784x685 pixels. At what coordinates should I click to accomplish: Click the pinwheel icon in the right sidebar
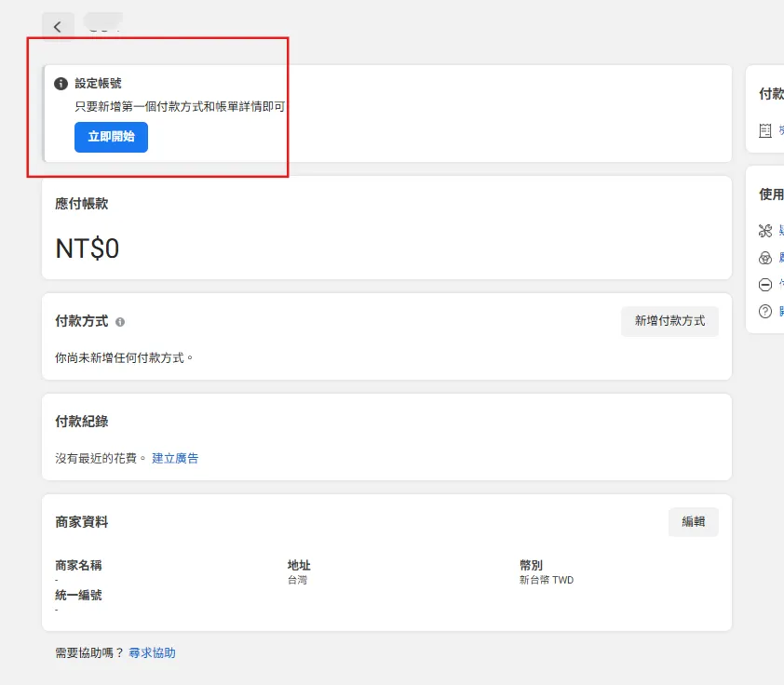[765, 231]
